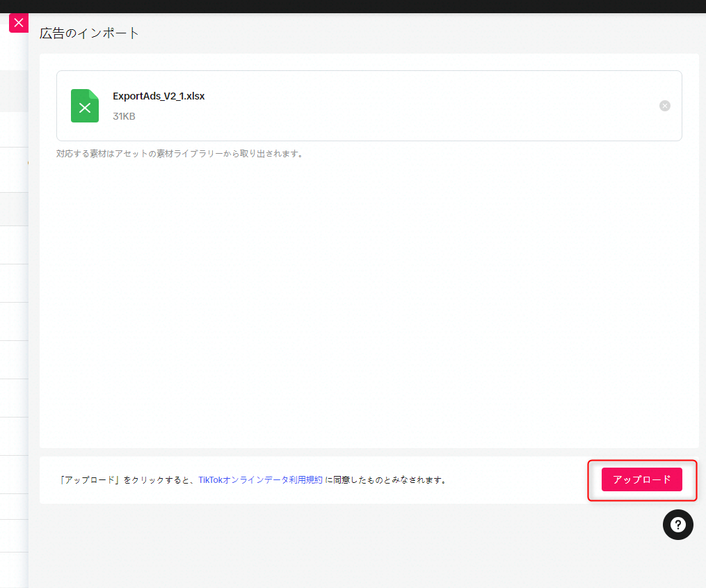Image resolution: width=706 pixels, height=588 pixels.
Task: Click the footer bar left of アップロード button
Action: (522, 480)
